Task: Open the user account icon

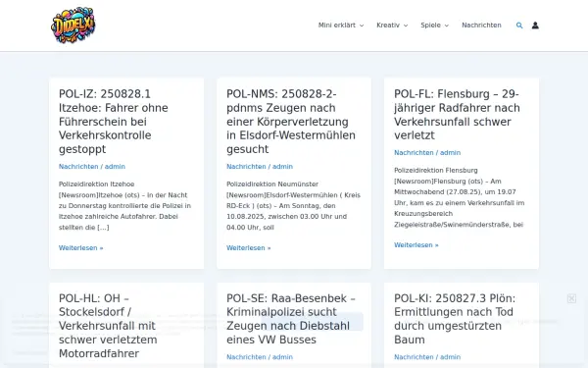Action: coord(535,26)
